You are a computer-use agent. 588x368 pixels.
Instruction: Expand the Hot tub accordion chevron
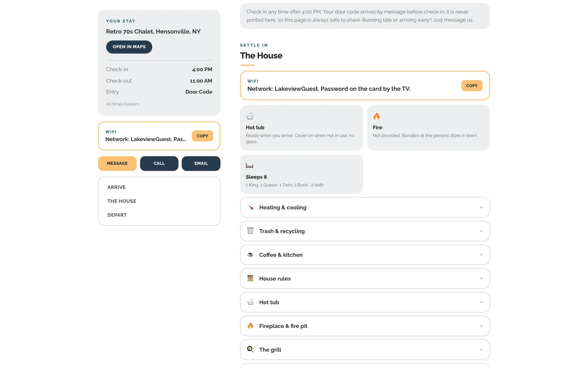coord(481,302)
